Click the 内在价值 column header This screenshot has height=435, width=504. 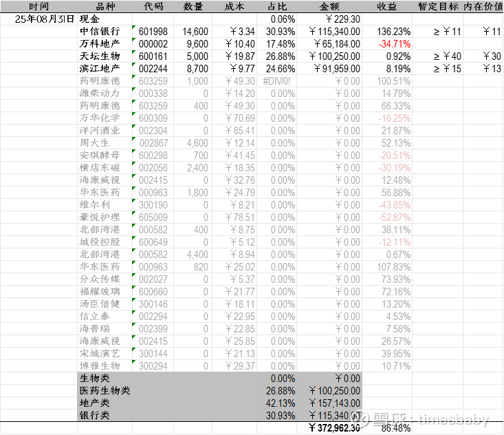tap(483, 6)
